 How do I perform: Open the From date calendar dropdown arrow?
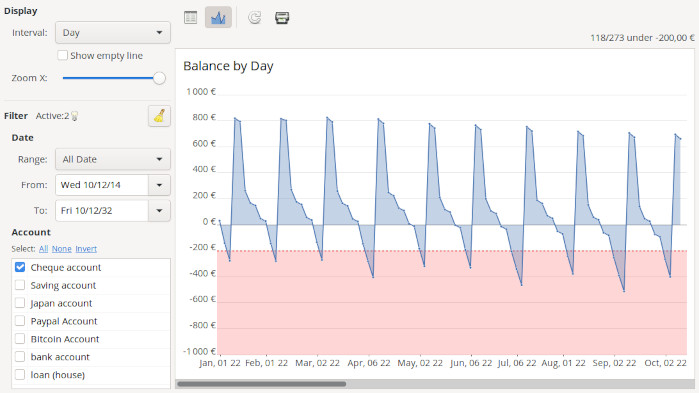159,185
